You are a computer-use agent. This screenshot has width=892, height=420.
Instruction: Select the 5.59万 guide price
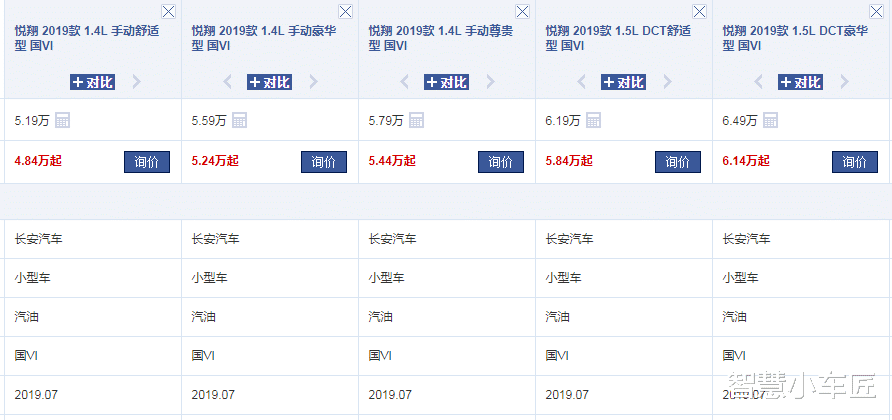coord(209,121)
